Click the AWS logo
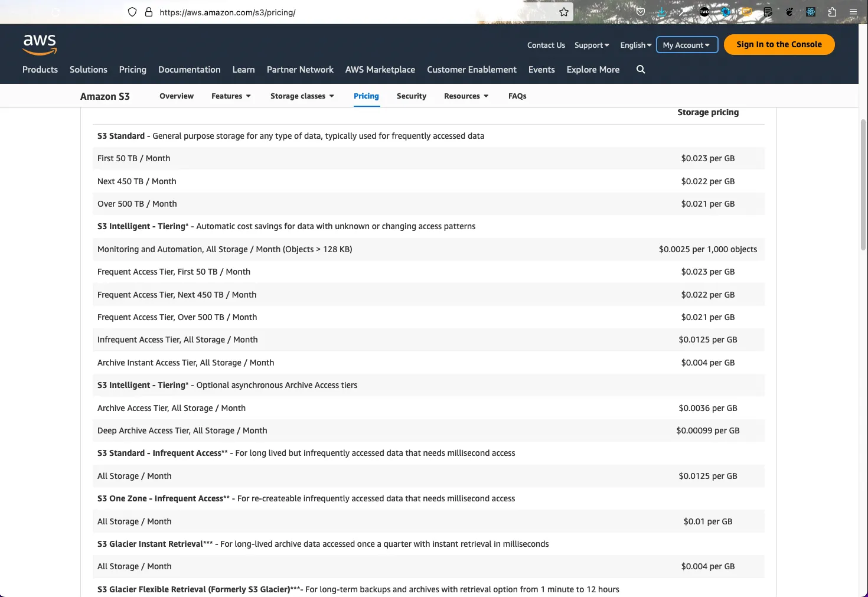Viewport: 868px width, 597px height. point(40,44)
